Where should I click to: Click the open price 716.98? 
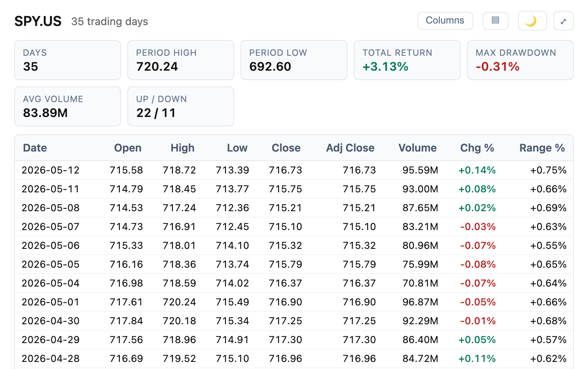[x=126, y=283]
